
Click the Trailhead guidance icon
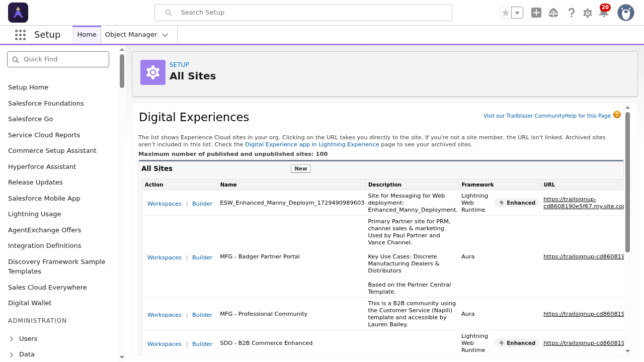pos(553,13)
